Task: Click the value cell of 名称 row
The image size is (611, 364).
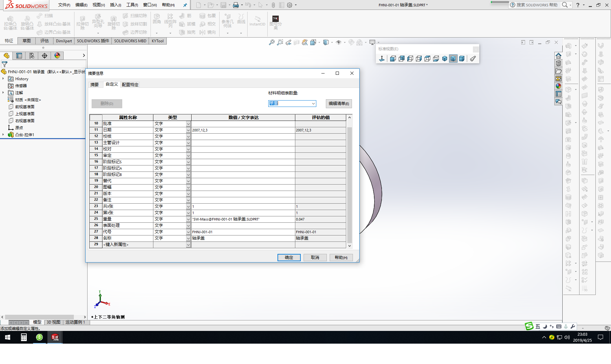Action: pyautogui.click(x=243, y=238)
